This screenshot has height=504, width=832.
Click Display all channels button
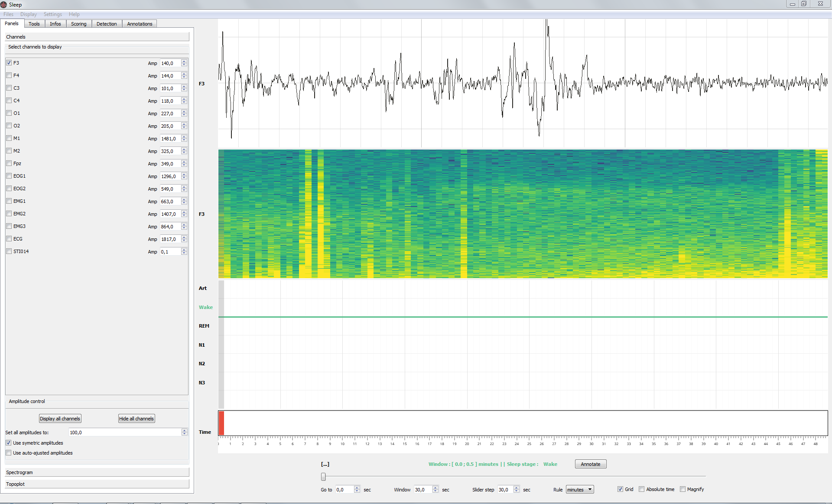click(60, 419)
